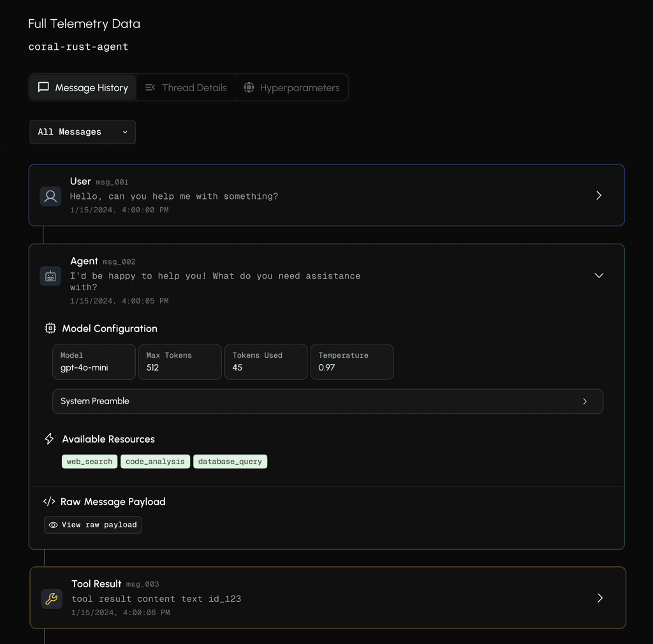The width and height of the screenshot is (653, 644).
Task: Switch to the Hyperparameters tab
Action: [x=292, y=87]
